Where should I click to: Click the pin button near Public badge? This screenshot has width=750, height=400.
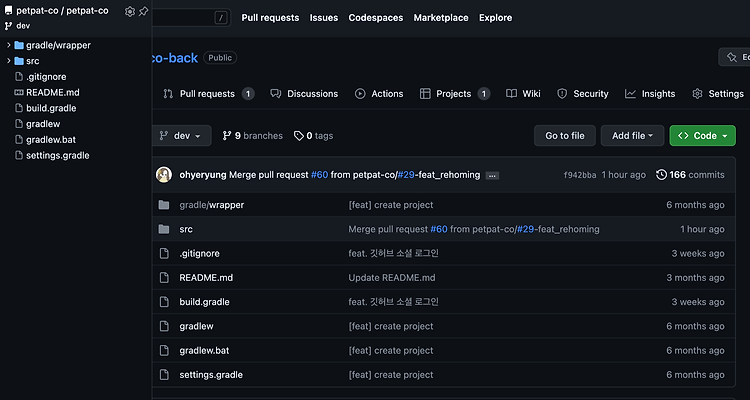(x=734, y=57)
